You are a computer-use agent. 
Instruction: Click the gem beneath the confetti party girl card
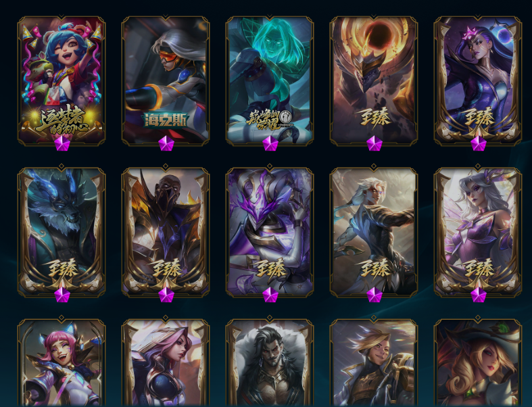(62, 143)
